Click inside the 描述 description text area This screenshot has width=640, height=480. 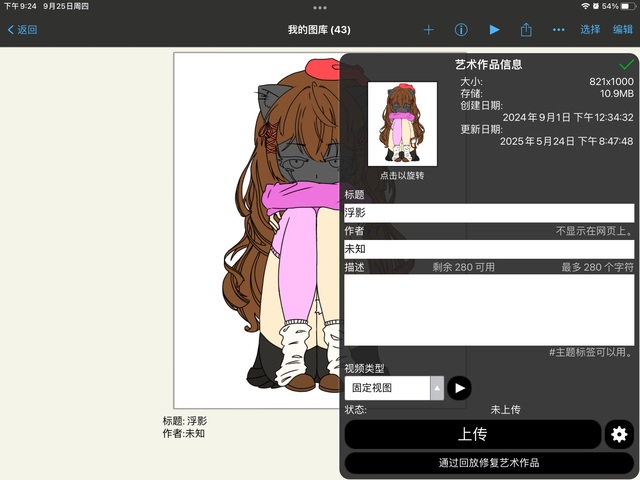(x=488, y=309)
